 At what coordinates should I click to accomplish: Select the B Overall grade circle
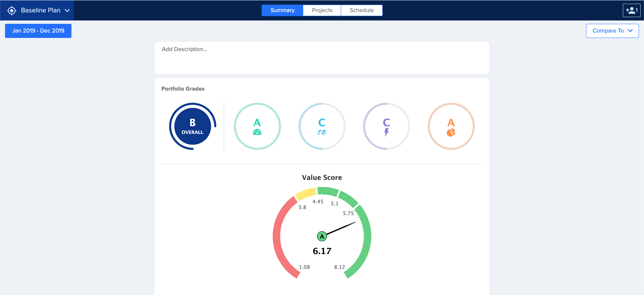point(193,126)
